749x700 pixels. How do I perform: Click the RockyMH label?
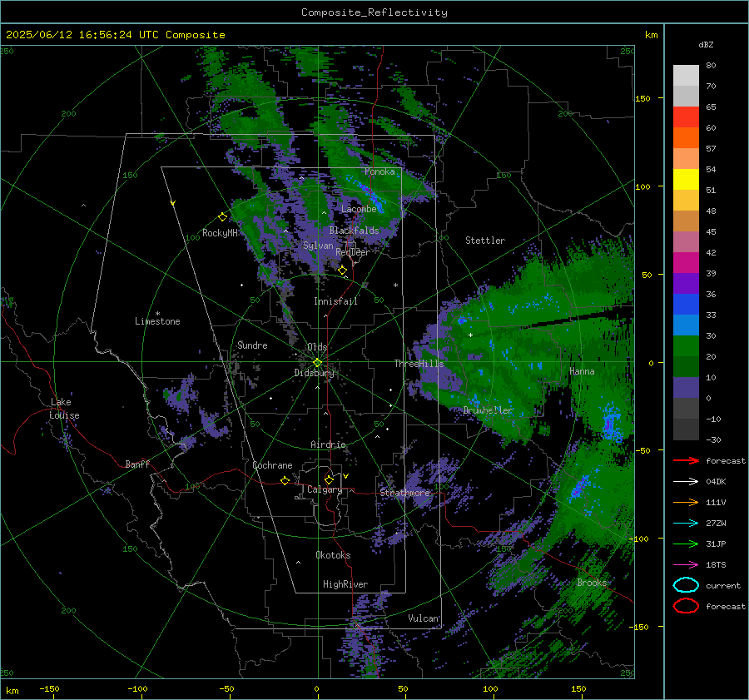coord(220,233)
